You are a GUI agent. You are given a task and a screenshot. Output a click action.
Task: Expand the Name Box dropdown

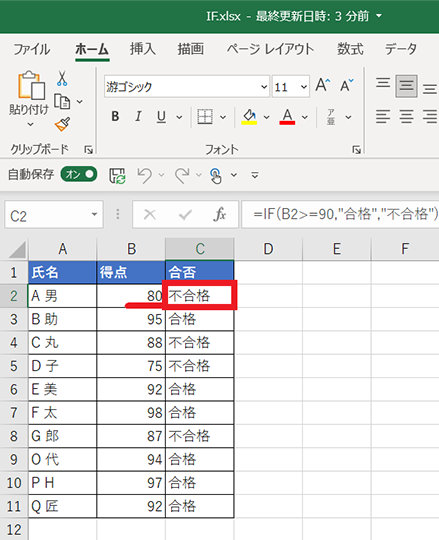(94, 215)
